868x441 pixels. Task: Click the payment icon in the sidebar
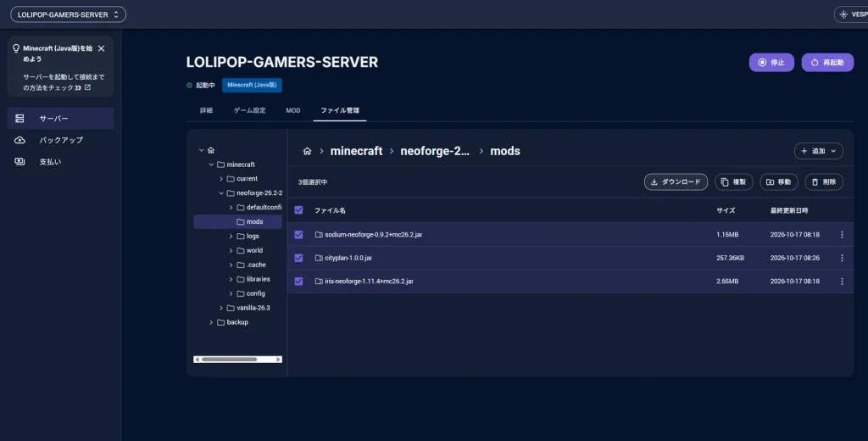tap(20, 162)
